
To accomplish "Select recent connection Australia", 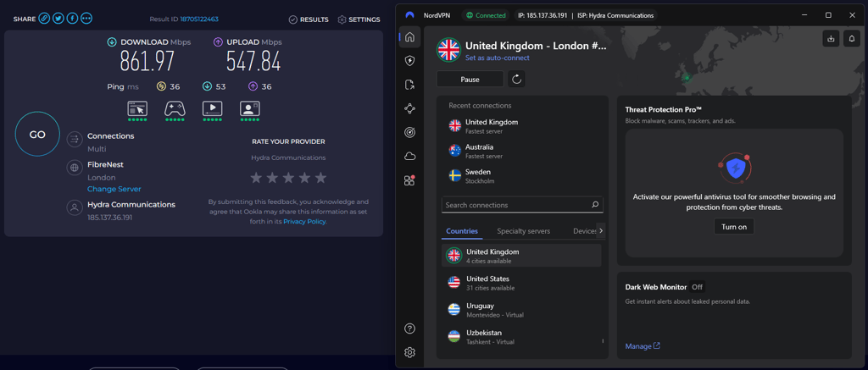I will point(522,151).
